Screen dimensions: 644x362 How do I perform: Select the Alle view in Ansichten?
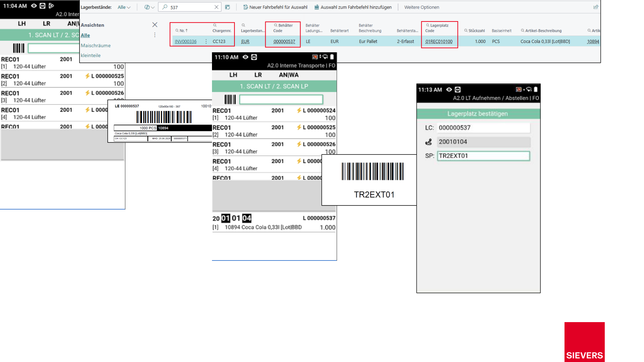(85, 35)
